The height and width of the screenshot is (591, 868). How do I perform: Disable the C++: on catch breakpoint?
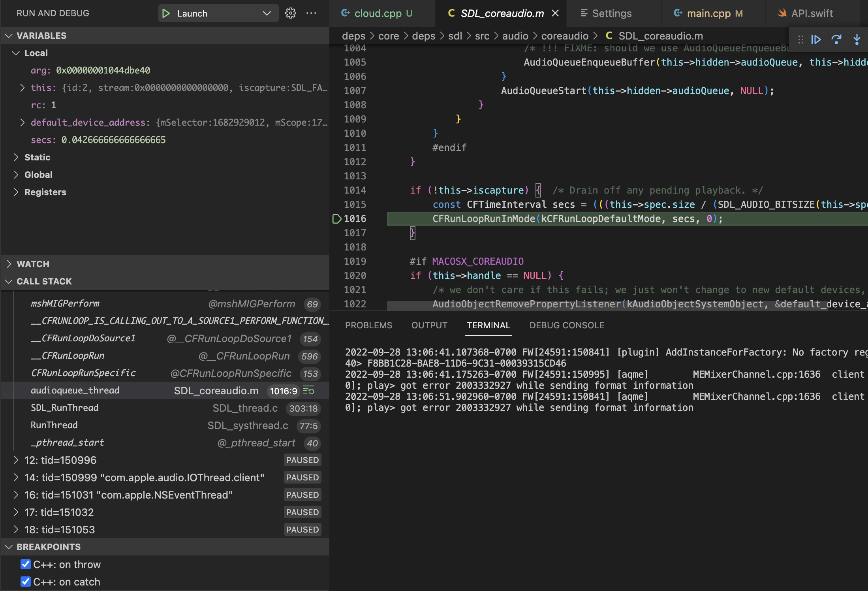[x=26, y=582]
